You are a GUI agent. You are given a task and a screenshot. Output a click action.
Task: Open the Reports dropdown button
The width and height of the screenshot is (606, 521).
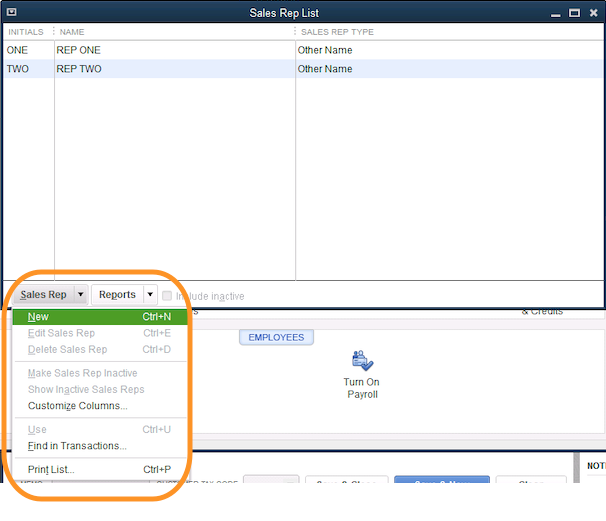(x=117, y=295)
